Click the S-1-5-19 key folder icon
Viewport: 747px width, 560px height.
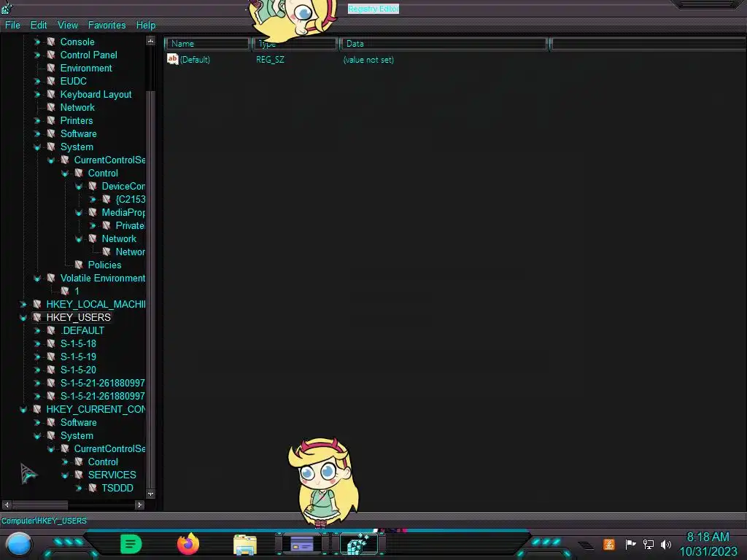pyautogui.click(x=51, y=357)
